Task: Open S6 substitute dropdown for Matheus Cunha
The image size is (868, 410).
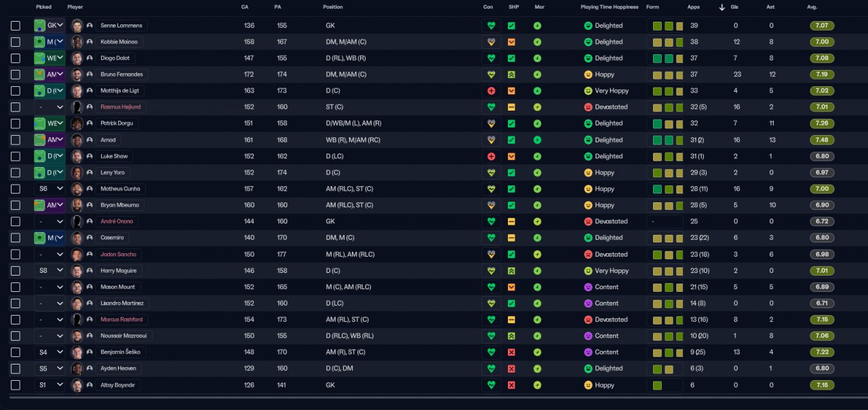Action: [x=50, y=189]
